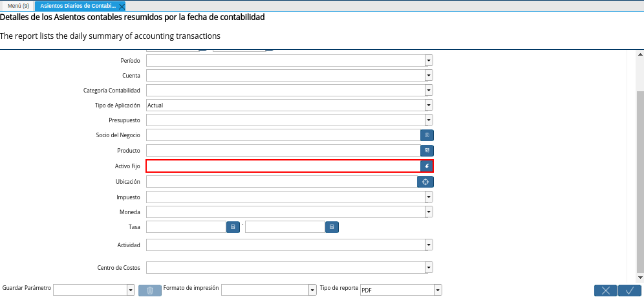The height and width of the screenshot is (297, 644).
Task: Expand the Impuesto dropdown
Action: 429,197
